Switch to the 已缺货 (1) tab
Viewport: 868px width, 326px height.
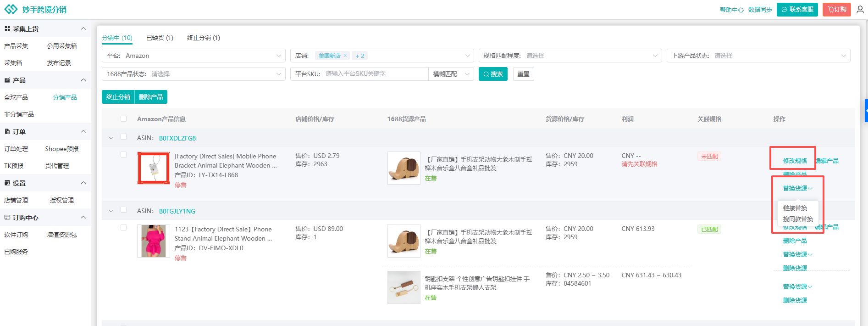[160, 38]
